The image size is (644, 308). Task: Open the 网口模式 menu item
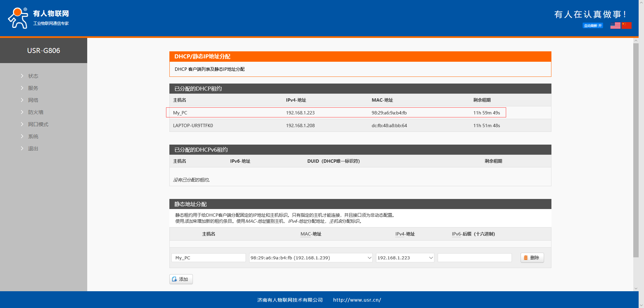click(38, 124)
